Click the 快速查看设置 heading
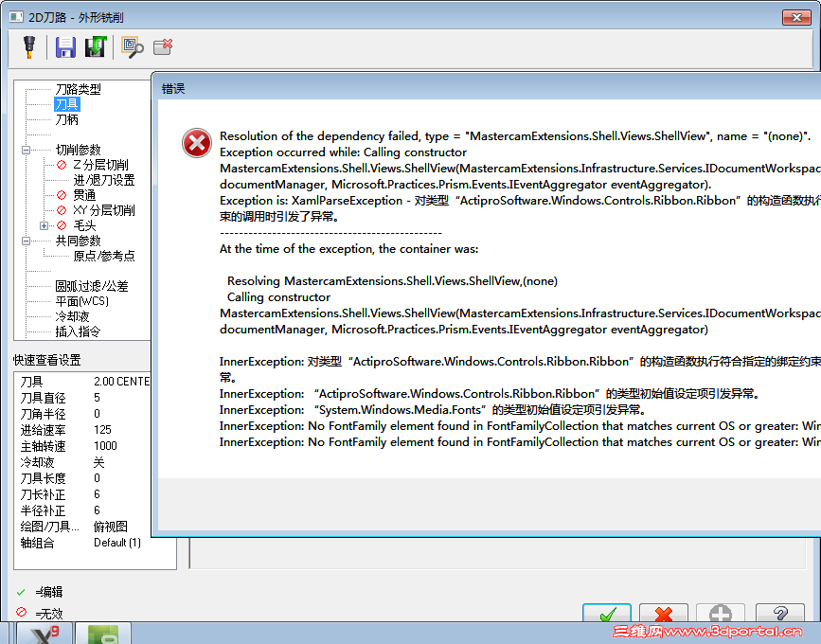821x644 pixels. [47, 360]
